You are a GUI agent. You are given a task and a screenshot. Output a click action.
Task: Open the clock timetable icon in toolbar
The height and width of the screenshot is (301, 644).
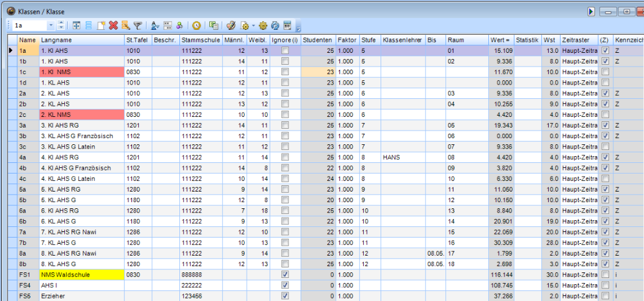(196, 25)
